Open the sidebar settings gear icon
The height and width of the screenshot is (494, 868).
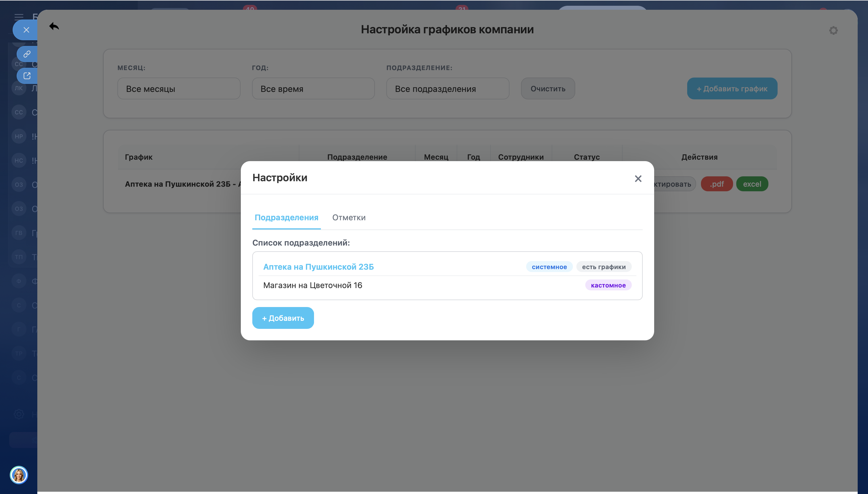pos(19,414)
